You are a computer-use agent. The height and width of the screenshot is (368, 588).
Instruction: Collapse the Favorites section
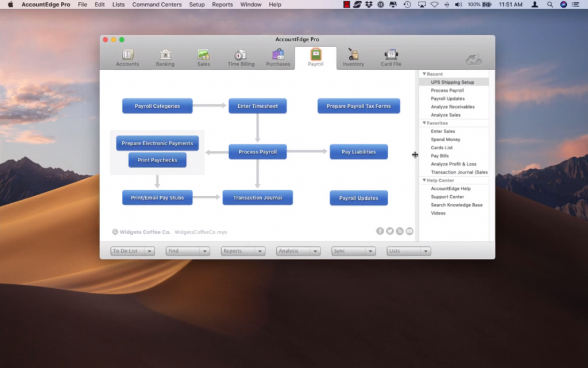click(424, 123)
